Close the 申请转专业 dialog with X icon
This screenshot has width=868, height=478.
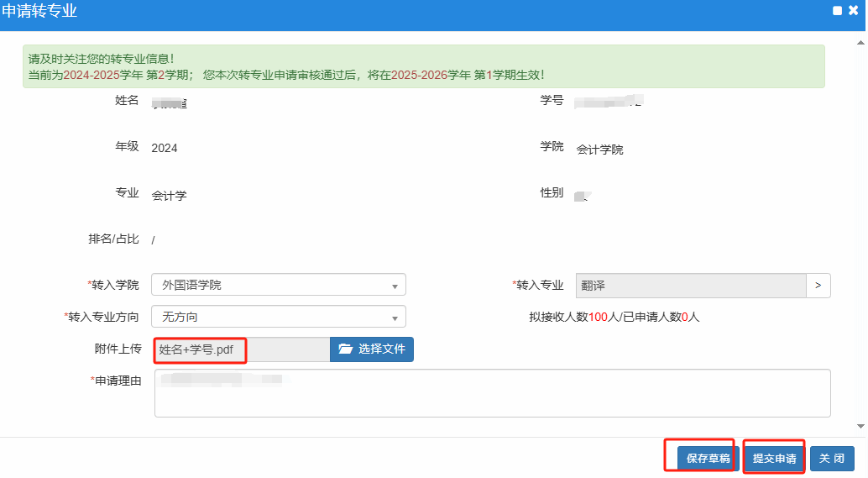pyautogui.click(x=853, y=11)
